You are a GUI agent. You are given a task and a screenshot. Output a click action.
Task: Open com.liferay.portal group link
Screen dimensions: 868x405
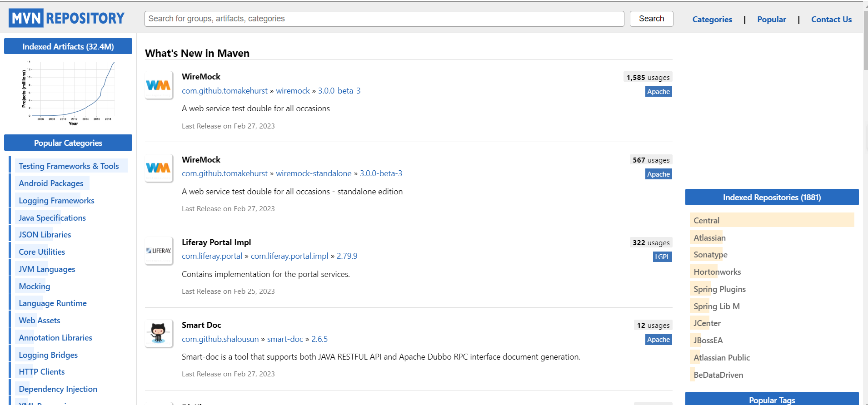pyautogui.click(x=212, y=256)
